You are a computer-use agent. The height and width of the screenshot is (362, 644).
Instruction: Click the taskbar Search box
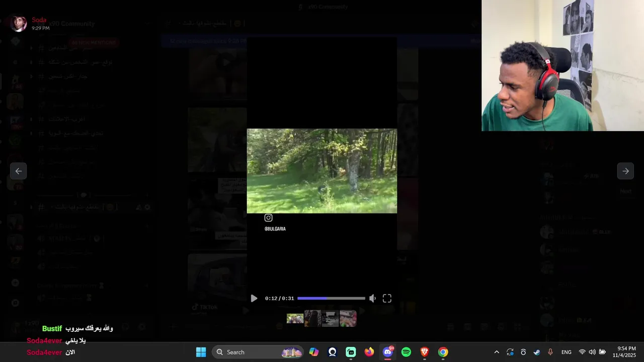258,352
